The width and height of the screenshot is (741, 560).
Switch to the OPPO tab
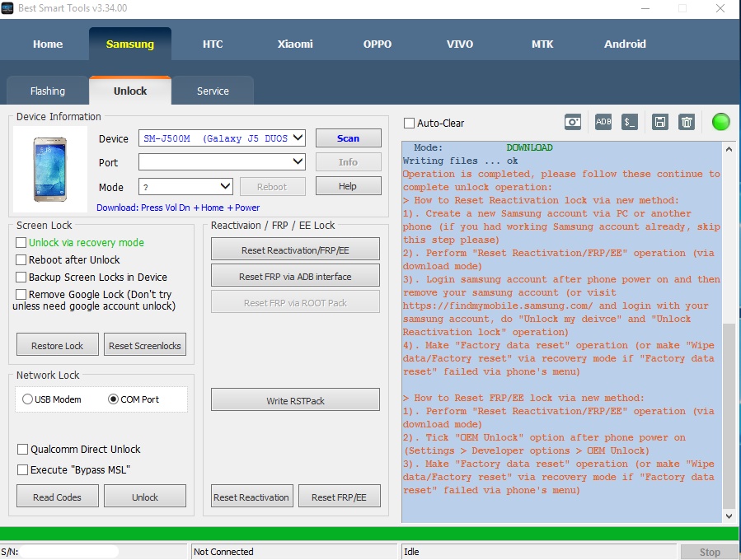[x=378, y=44]
